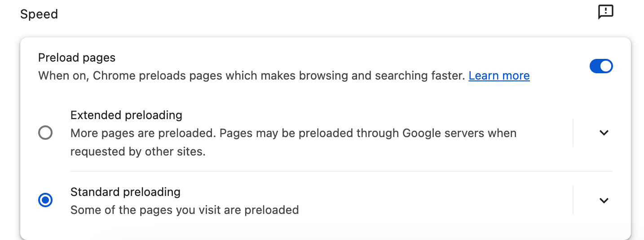Image resolution: width=644 pixels, height=240 pixels.
Task: Click the Speed section heading
Action: pyautogui.click(x=39, y=14)
